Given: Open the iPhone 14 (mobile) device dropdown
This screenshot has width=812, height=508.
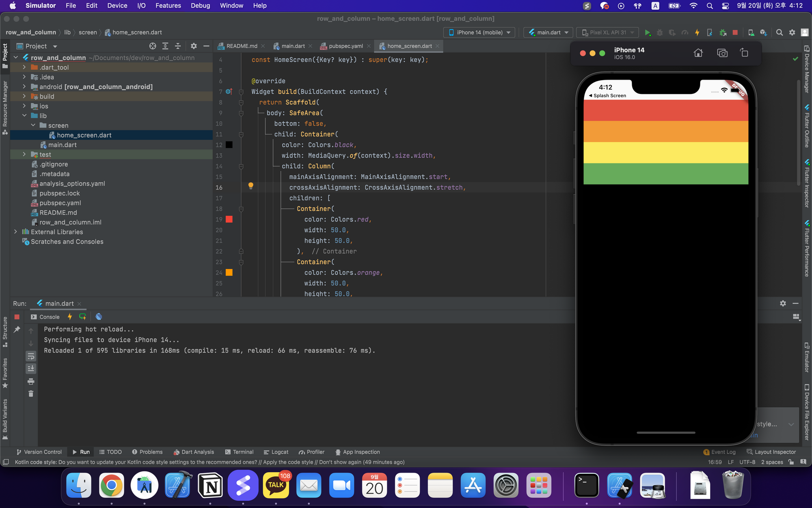Looking at the screenshot, I should click(x=479, y=33).
